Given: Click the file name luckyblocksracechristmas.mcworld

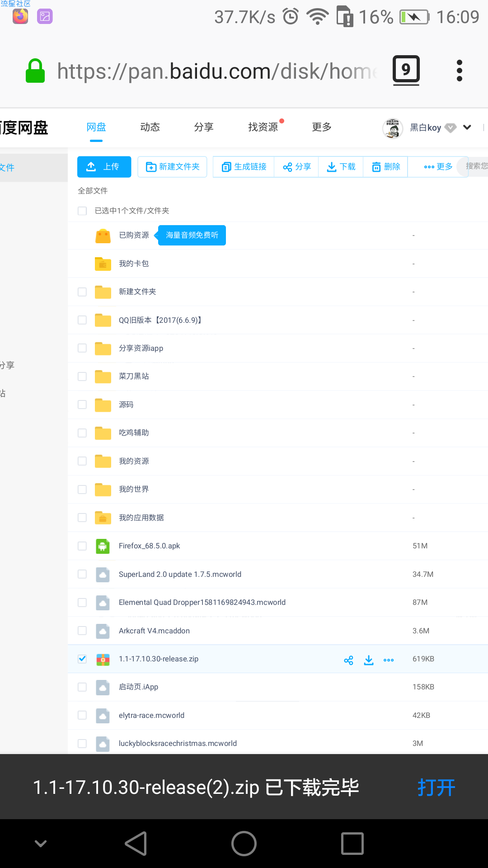Looking at the screenshot, I should pos(178,744).
